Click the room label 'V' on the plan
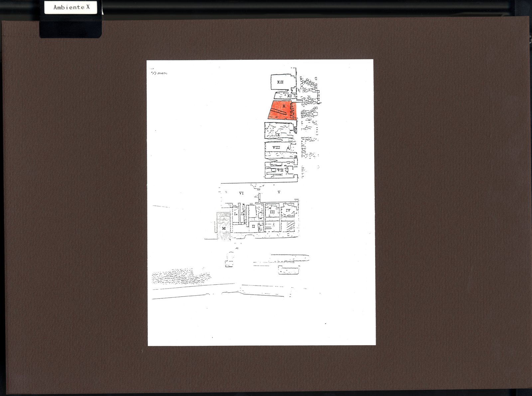The image size is (532, 396). point(279,192)
